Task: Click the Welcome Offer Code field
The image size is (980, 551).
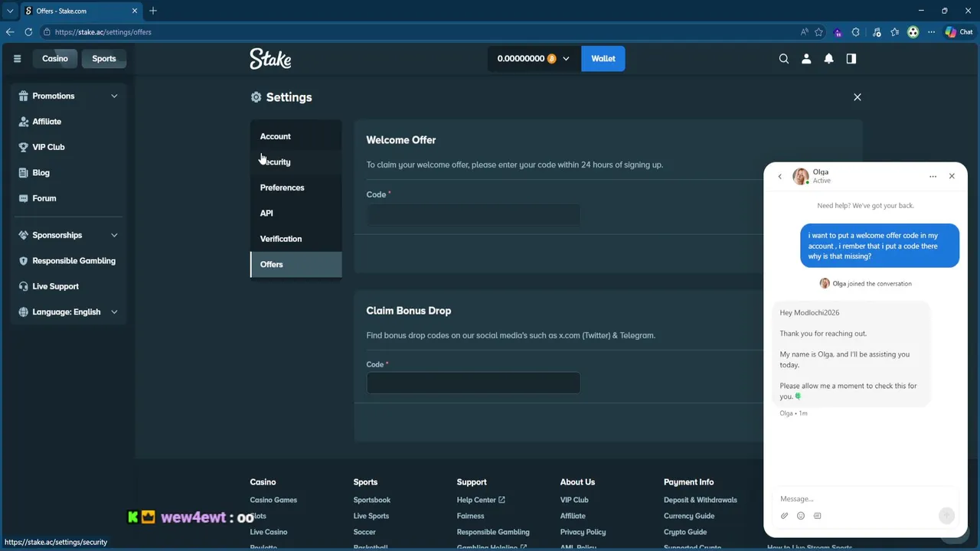Action: coord(473,214)
